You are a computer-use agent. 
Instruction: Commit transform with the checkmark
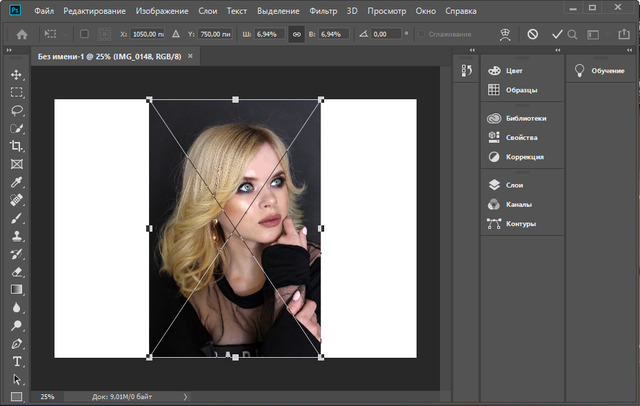557,33
